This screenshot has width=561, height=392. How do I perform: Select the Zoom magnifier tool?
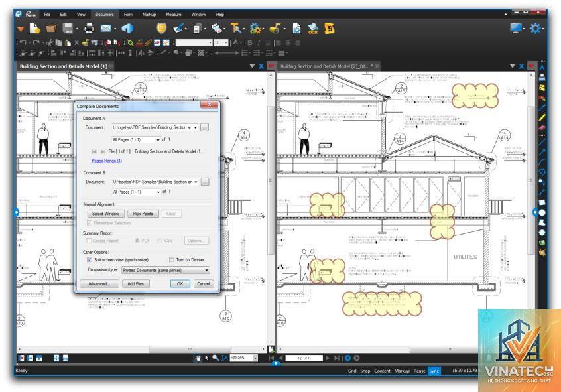[216, 358]
